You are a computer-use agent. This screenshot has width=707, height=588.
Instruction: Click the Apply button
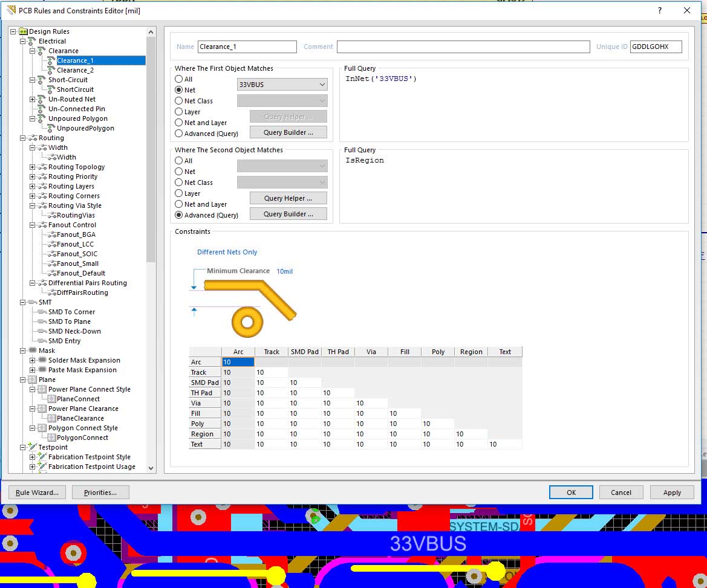point(672,493)
